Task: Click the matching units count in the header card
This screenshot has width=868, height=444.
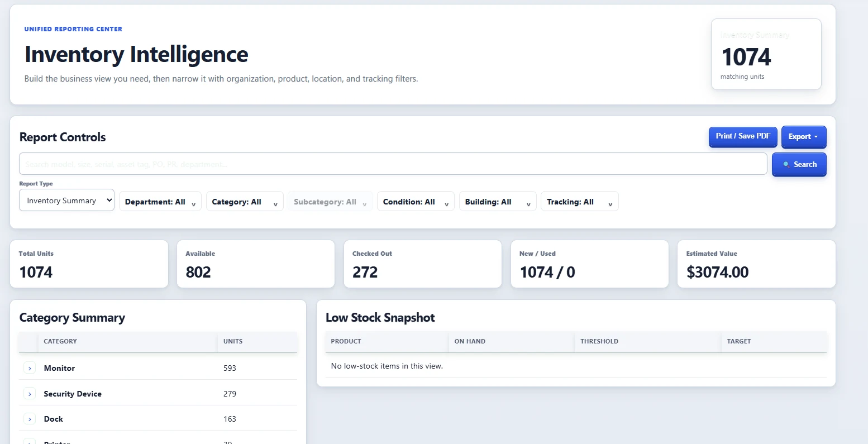Action: coord(746,57)
